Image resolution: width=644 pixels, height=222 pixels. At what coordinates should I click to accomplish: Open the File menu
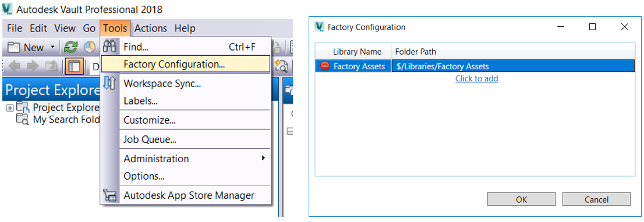click(x=14, y=28)
